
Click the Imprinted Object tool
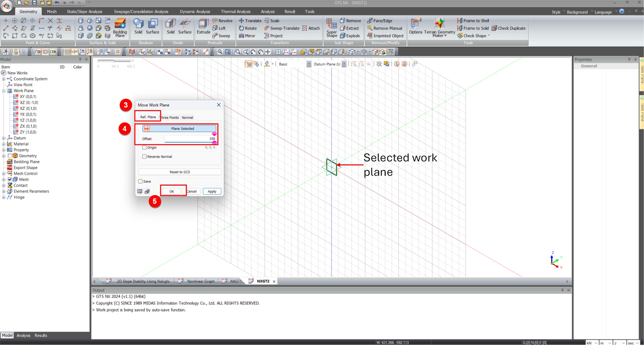(x=385, y=36)
